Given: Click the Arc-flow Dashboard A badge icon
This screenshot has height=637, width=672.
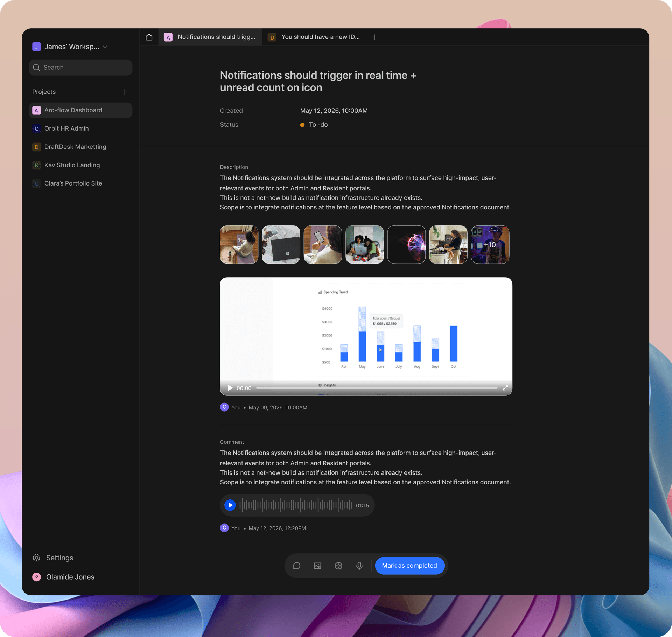Looking at the screenshot, I should pos(36,110).
